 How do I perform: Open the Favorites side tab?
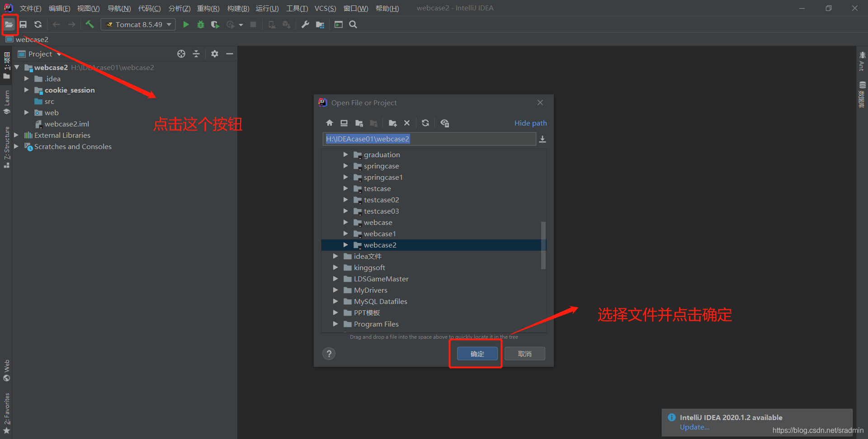7,413
